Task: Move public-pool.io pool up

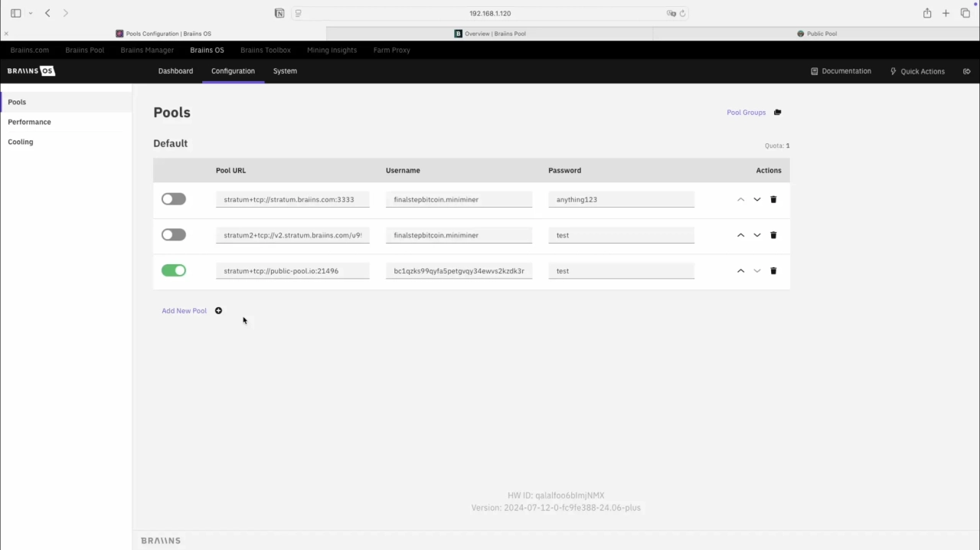Action: coord(740,270)
